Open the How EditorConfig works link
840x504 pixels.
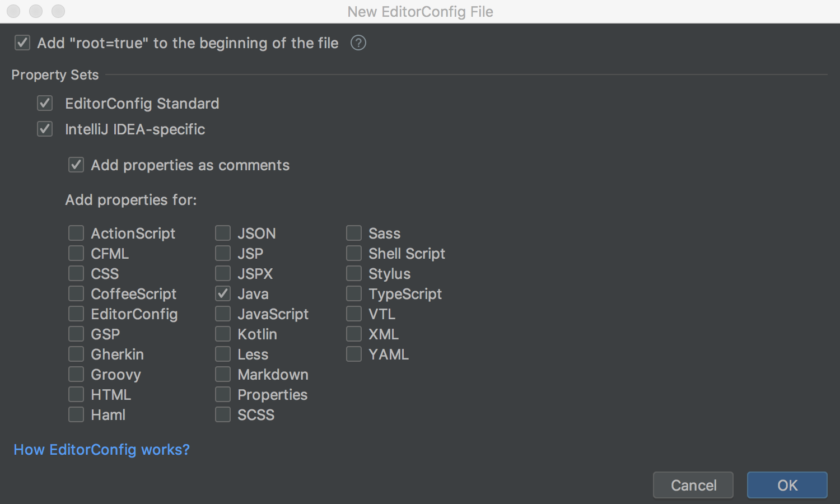[x=102, y=450]
